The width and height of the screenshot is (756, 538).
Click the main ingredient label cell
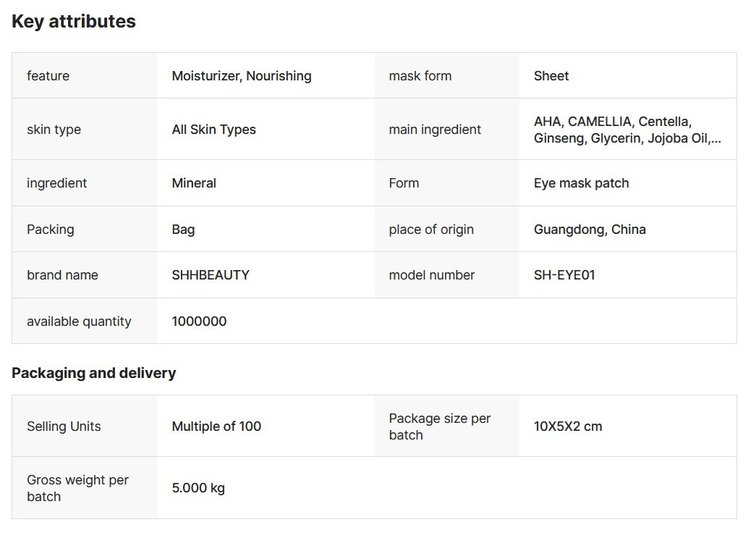click(435, 130)
